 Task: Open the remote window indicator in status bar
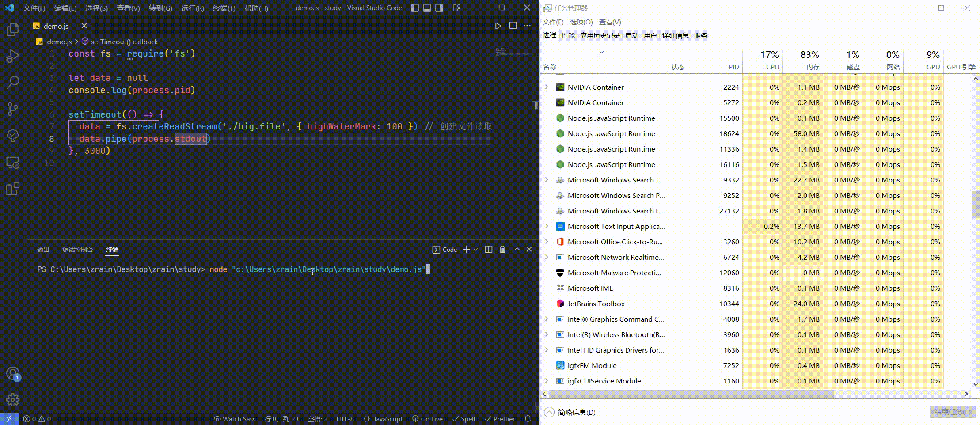[9, 419]
